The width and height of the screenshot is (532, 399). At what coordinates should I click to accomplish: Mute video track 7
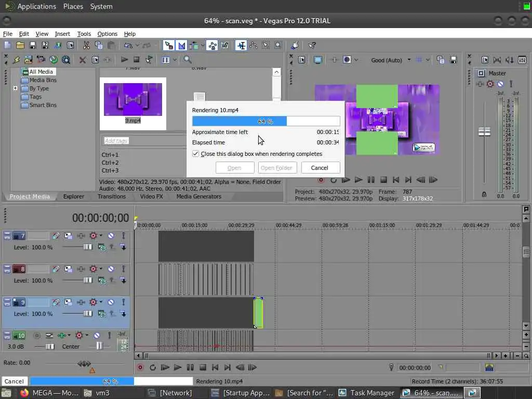111,236
